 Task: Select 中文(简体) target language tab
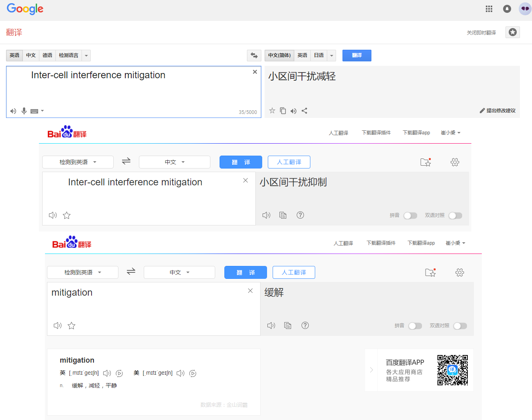(279, 55)
